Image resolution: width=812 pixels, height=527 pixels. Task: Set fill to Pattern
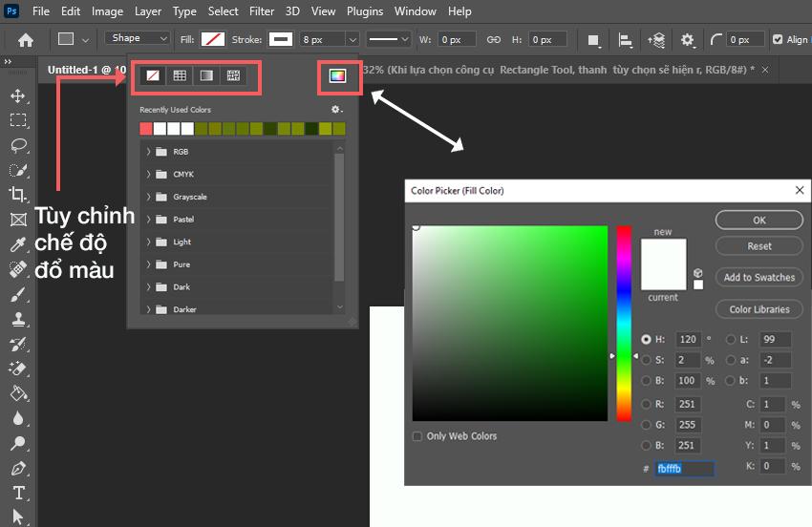233,76
